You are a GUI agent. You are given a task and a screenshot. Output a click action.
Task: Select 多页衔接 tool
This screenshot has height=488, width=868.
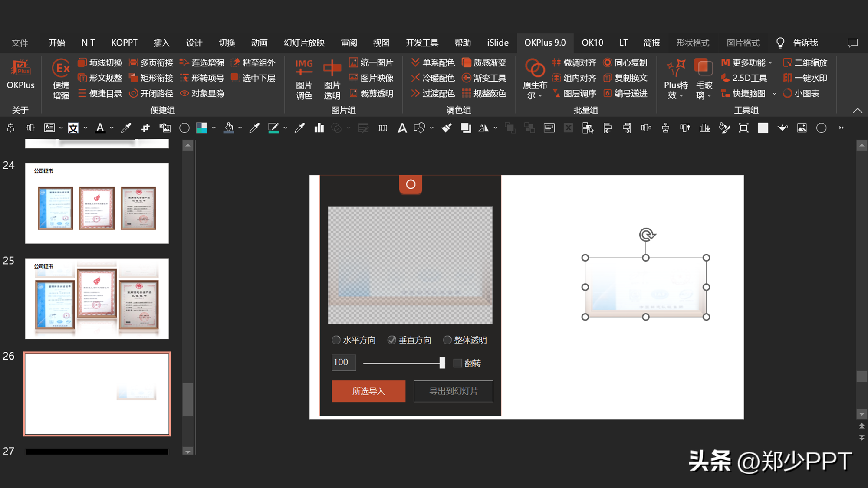click(151, 63)
